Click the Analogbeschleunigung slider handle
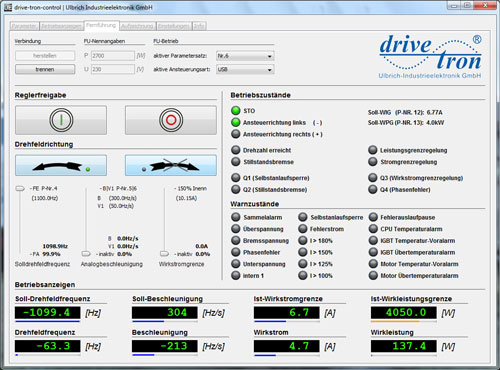Viewport: 500px width, 370px height. tap(86, 254)
